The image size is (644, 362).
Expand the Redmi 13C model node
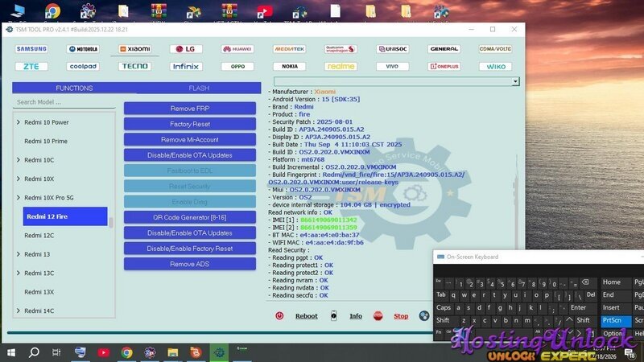pos(19,274)
